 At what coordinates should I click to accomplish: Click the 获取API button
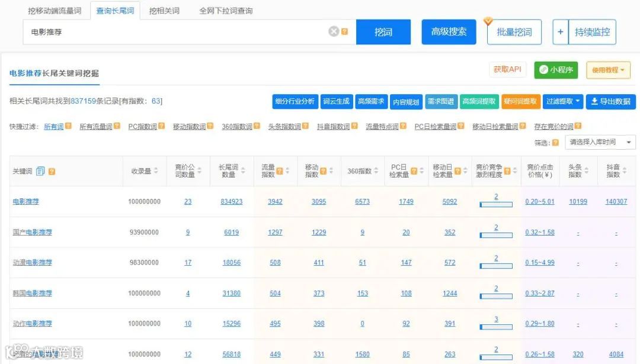tap(507, 70)
